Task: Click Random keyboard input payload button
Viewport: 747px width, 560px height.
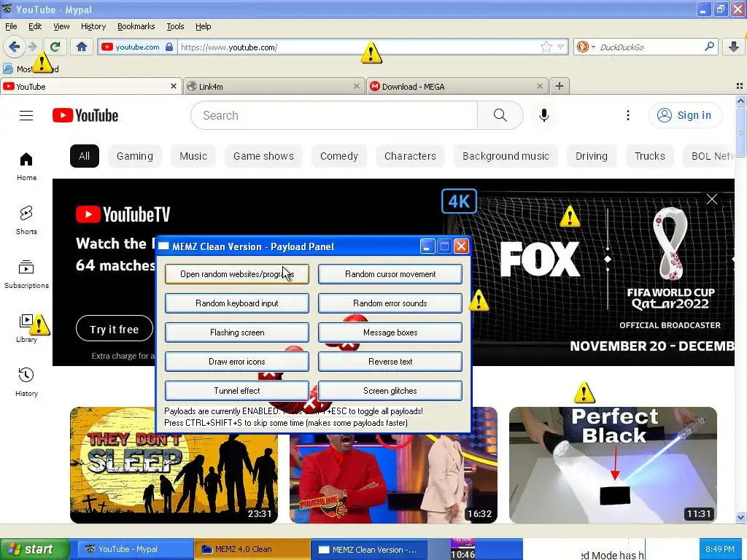Action: [237, 303]
